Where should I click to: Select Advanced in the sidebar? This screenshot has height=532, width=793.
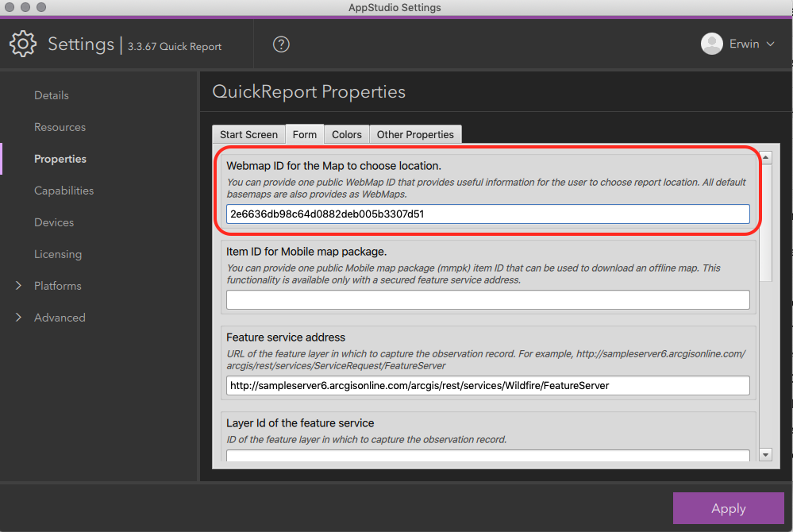60,318
